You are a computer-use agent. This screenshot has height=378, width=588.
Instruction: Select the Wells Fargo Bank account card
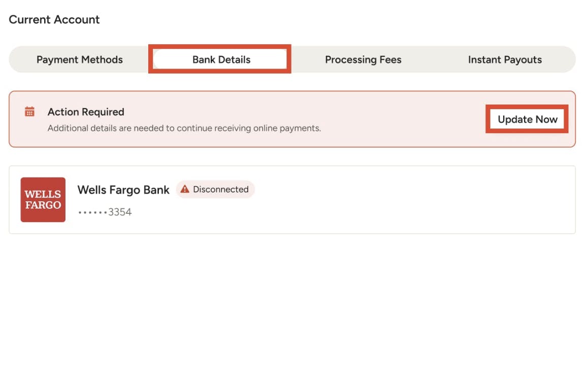[292, 199]
